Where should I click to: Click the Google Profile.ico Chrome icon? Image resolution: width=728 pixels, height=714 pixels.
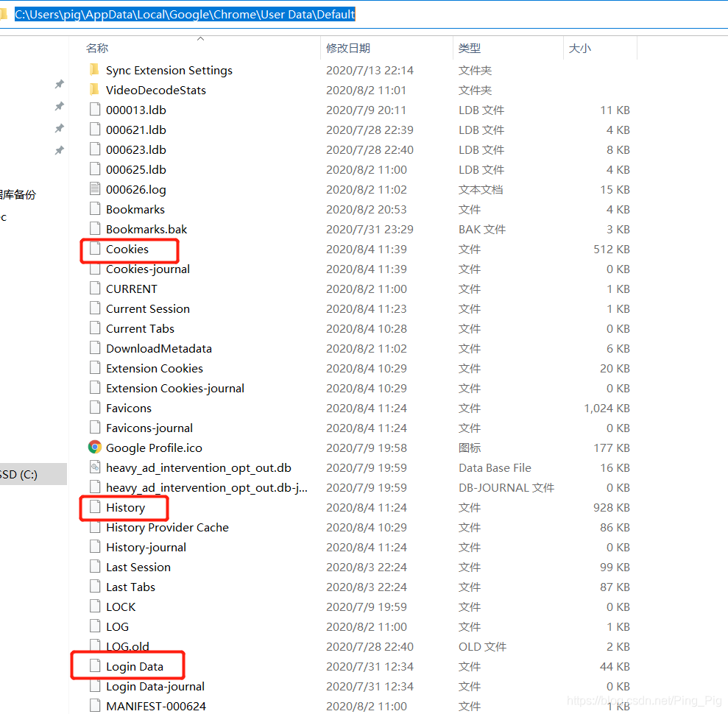tap(95, 447)
